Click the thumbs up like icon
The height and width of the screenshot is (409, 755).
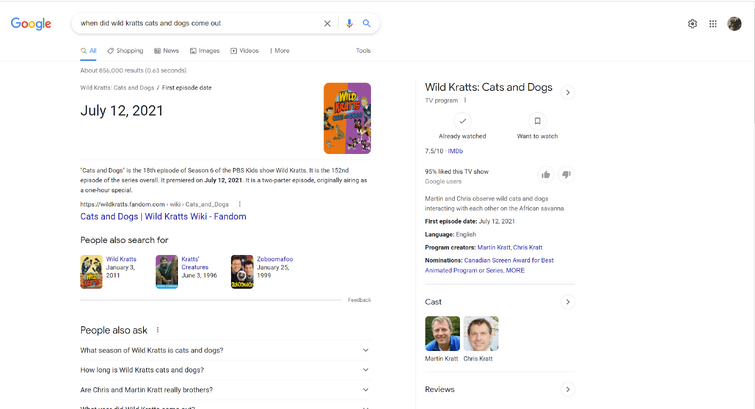546,175
